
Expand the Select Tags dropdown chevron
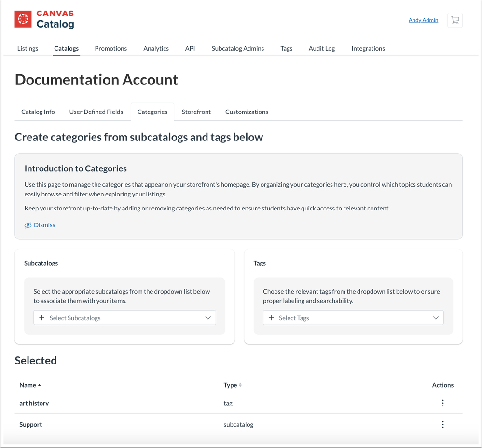click(x=436, y=318)
